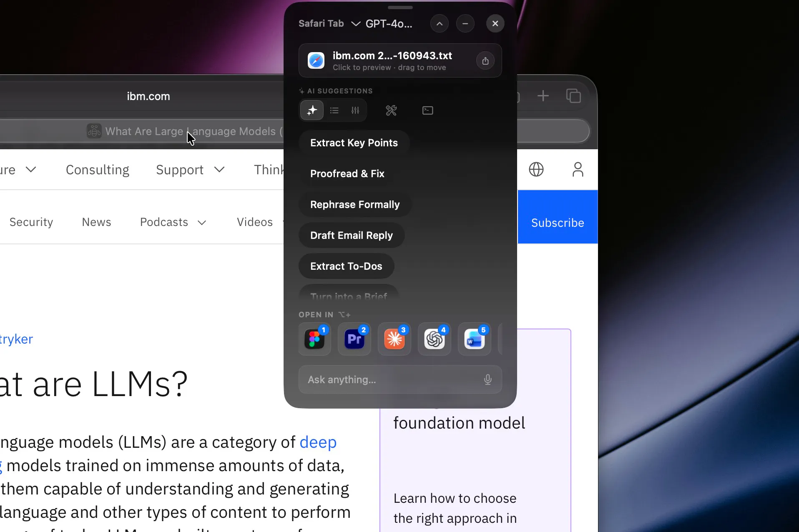Click Extract Key Points suggestion

point(354,143)
